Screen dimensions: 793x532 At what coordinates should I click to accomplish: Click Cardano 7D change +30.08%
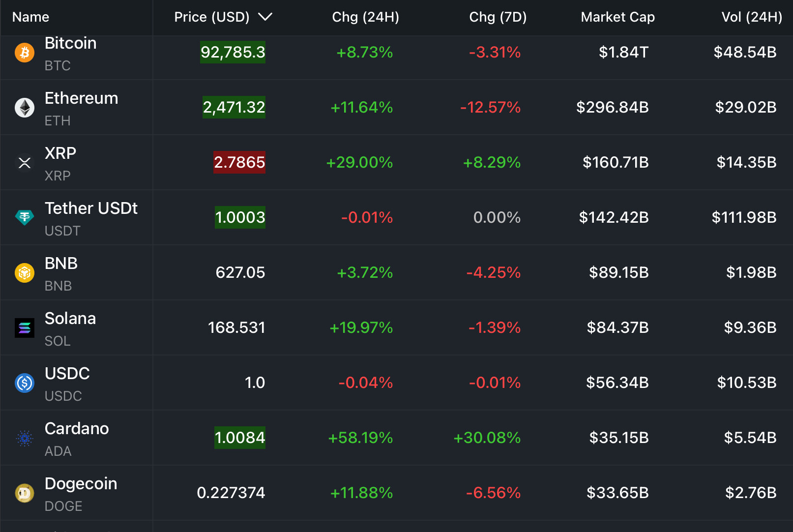click(487, 438)
